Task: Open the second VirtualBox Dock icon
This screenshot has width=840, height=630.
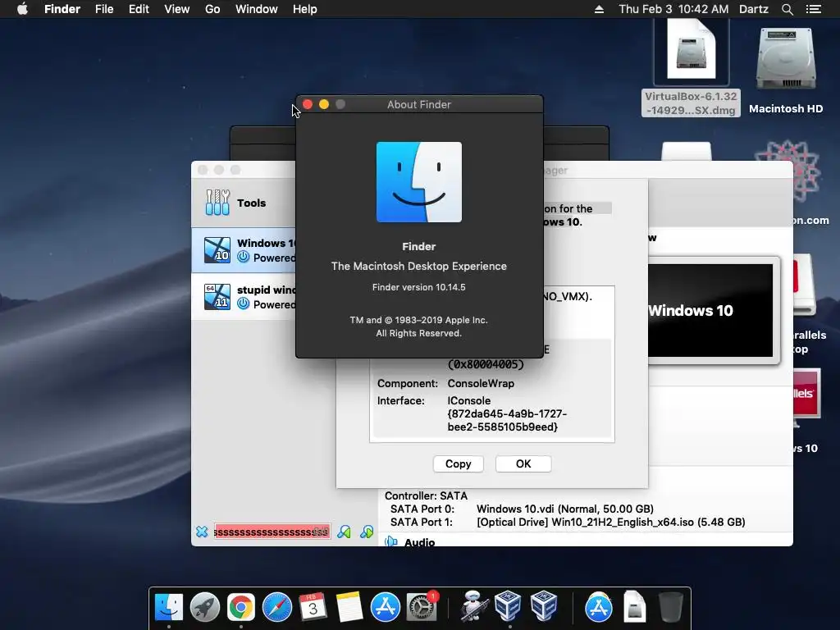Action: 544,607
